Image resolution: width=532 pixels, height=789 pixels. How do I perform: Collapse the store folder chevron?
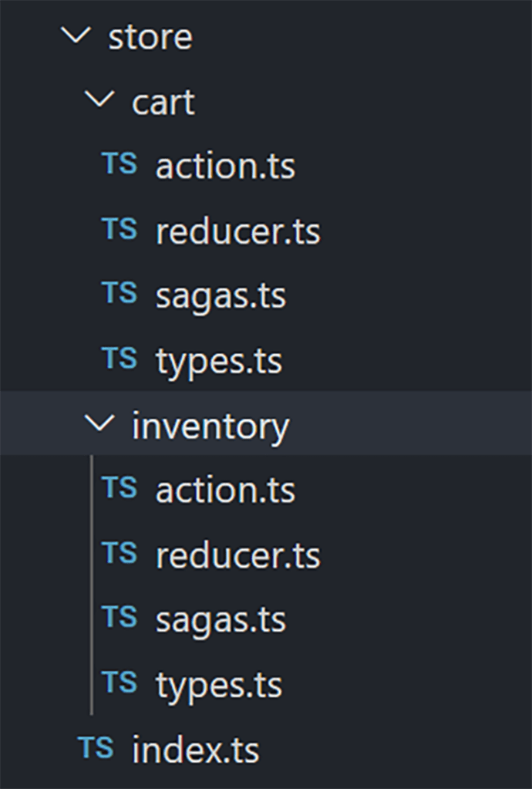76,35
